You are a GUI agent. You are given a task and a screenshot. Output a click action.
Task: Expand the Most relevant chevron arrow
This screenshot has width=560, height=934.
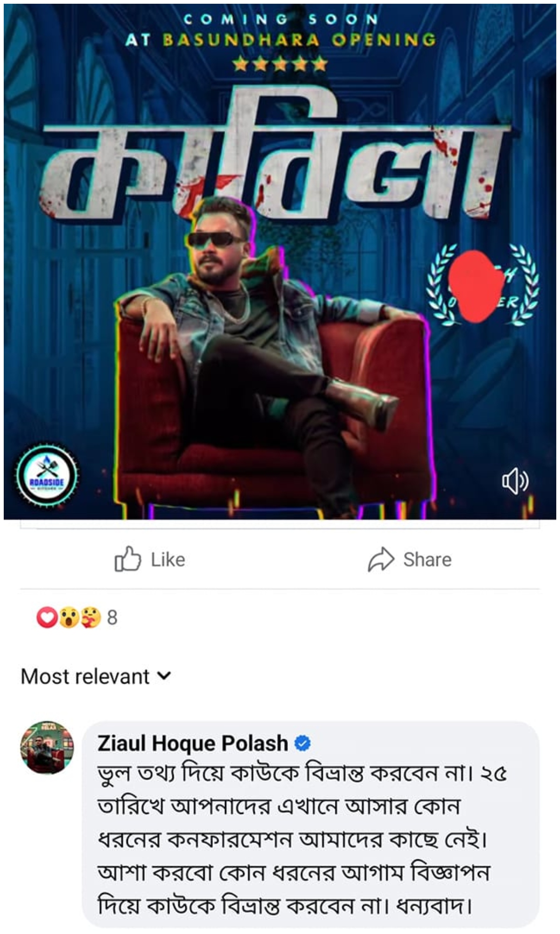pyautogui.click(x=164, y=676)
